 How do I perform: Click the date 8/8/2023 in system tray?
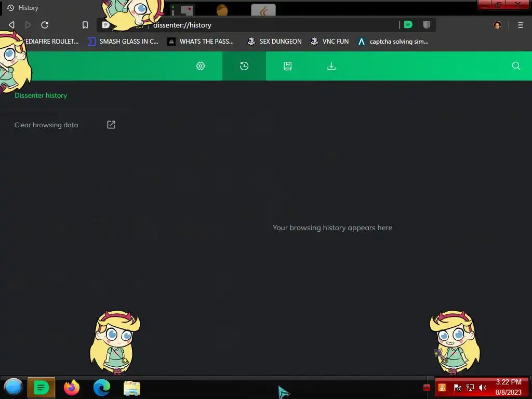coord(508,392)
